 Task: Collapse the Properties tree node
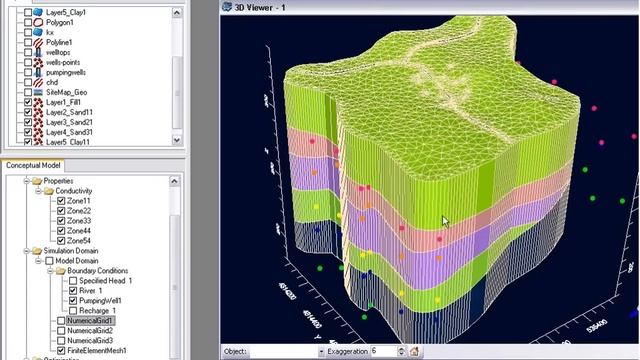[26, 181]
